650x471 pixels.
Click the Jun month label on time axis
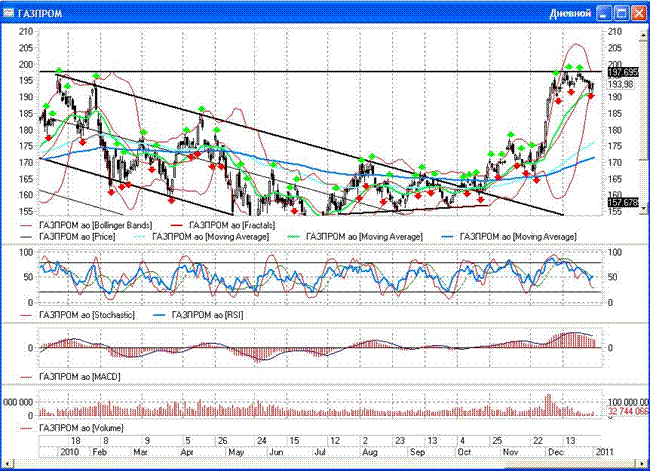coord(276,452)
